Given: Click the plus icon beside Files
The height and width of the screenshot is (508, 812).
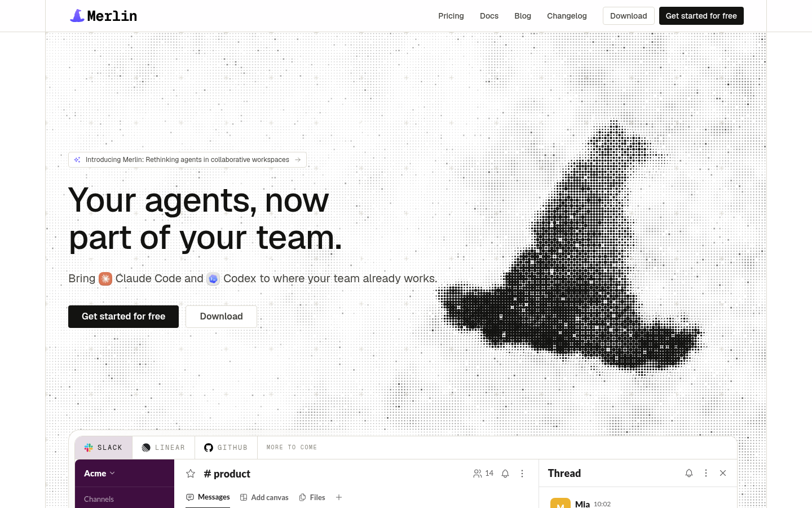Looking at the screenshot, I should [x=339, y=497].
